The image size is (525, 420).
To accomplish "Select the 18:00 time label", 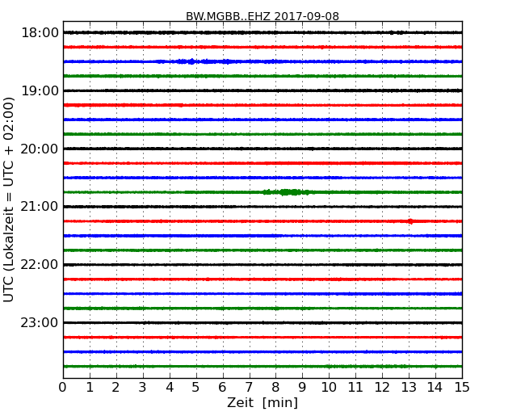I will click(x=40, y=33).
